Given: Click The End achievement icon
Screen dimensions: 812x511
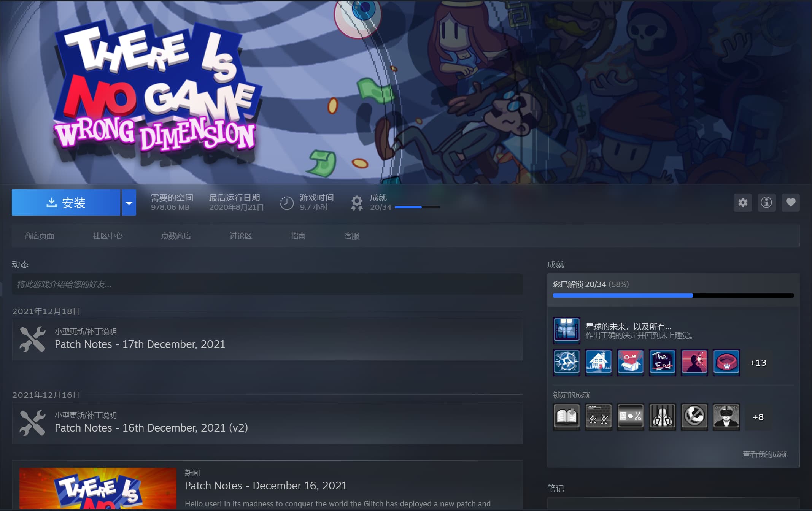Looking at the screenshot, I should click(662, 363).
